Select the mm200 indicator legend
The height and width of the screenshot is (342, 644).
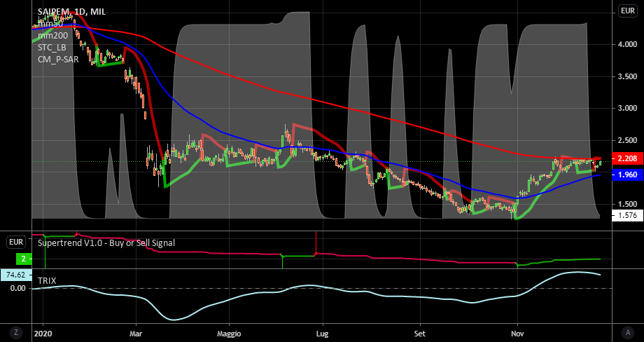point(53,36)
